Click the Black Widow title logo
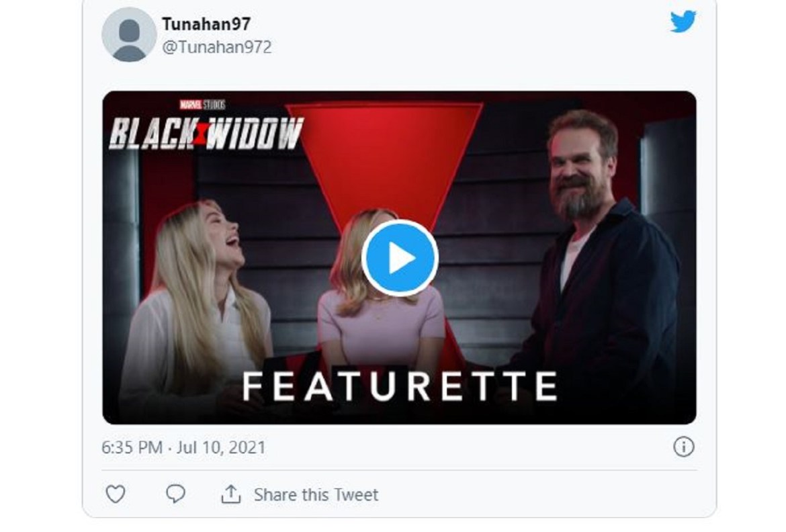 pyautogui.click(x=206, y=134)
